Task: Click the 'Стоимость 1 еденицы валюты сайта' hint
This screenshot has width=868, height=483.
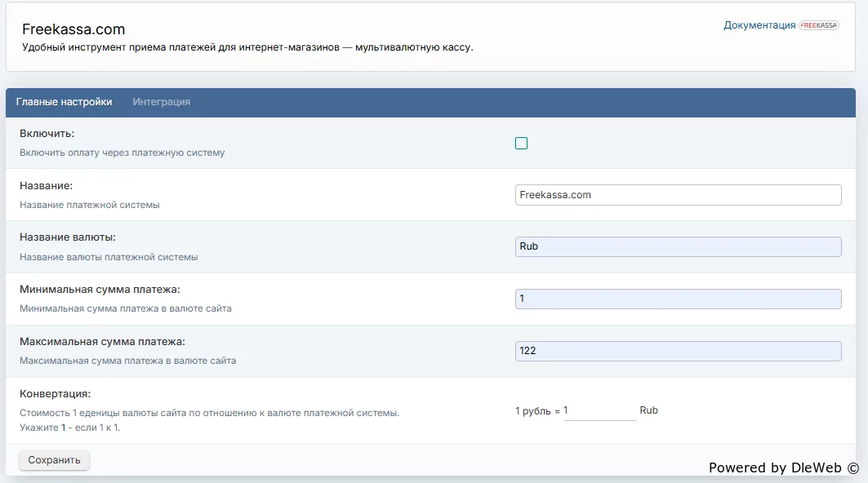Action: [209, 414]
